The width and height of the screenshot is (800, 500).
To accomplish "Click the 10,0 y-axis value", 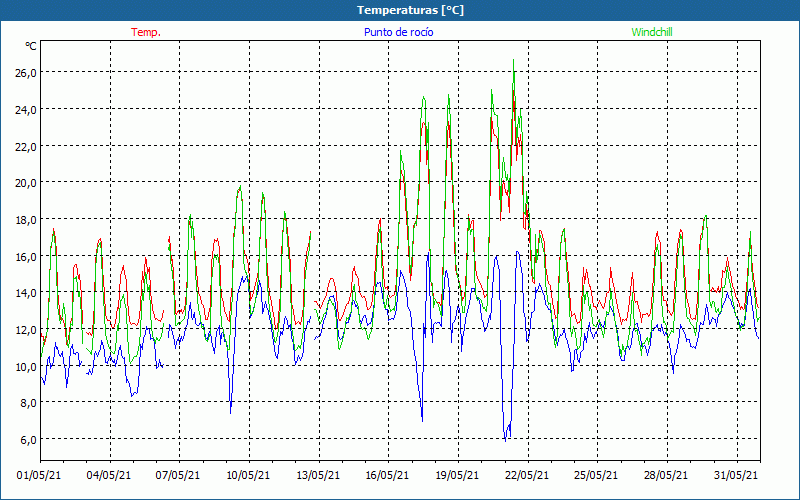I will 26,366.
